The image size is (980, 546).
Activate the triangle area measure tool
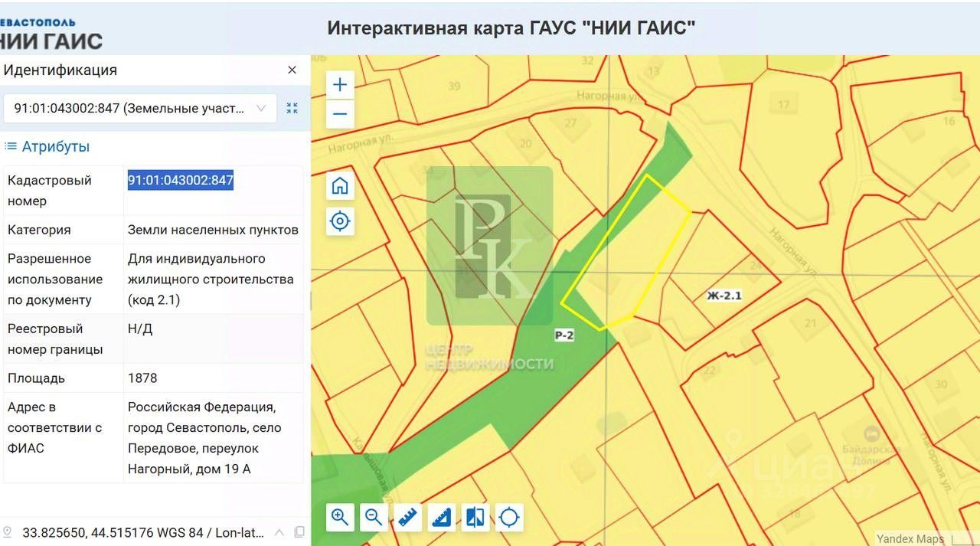[442, 517]
